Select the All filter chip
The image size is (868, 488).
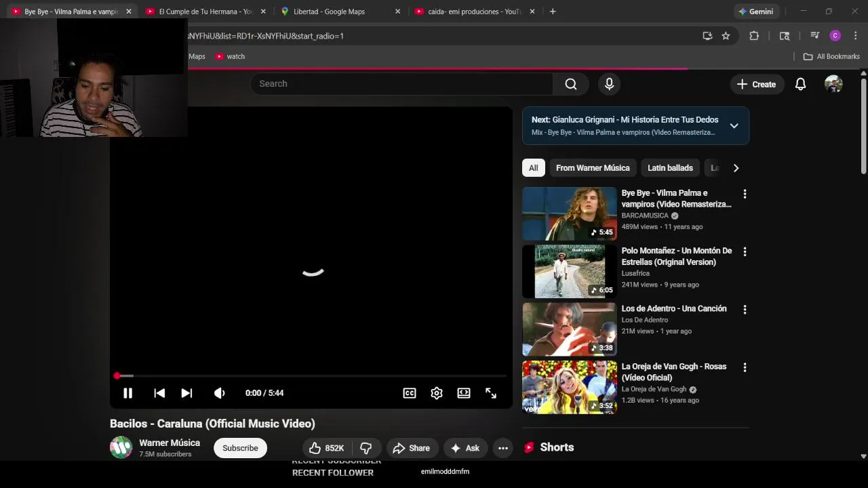coord(534,168)
